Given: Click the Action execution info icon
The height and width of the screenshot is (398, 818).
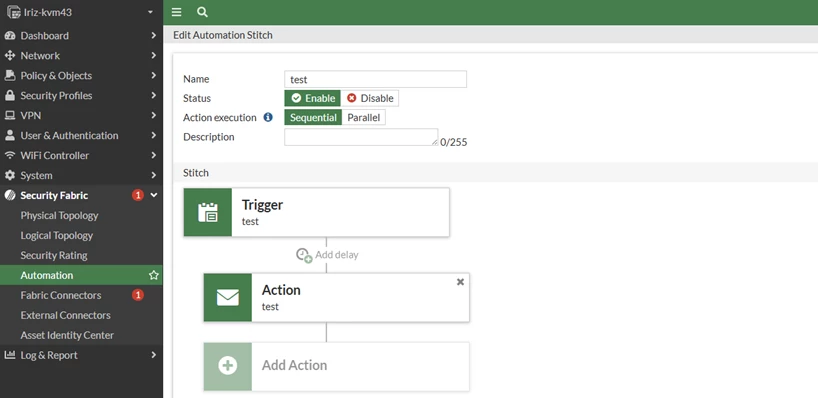Looking at the screenshot, I should 268,117.
